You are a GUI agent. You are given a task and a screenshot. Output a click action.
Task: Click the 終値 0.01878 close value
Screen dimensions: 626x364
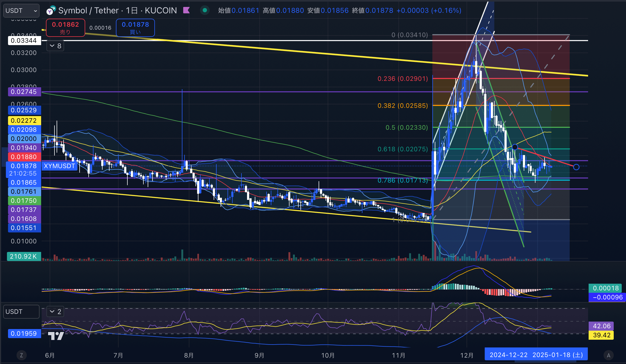pos(373,10)
